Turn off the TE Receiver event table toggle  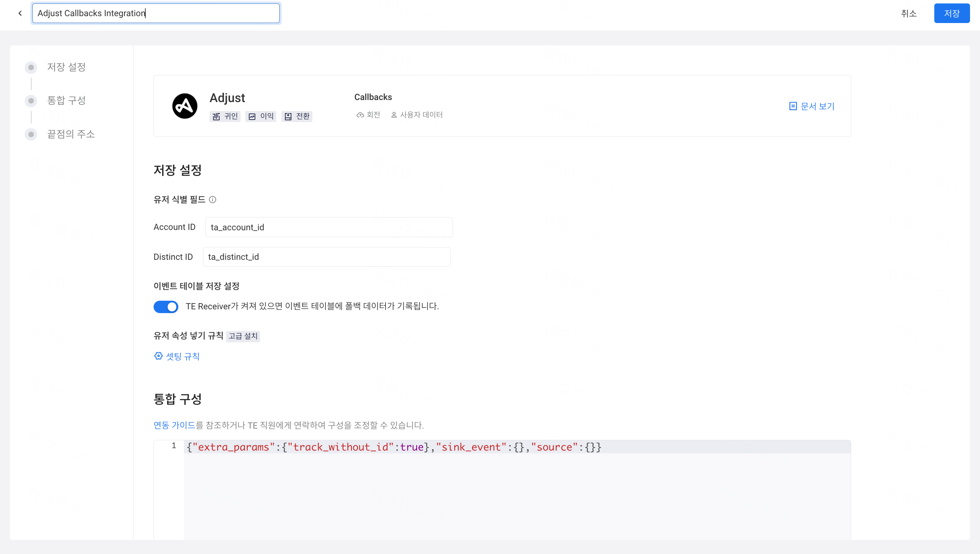coord(166,307)
